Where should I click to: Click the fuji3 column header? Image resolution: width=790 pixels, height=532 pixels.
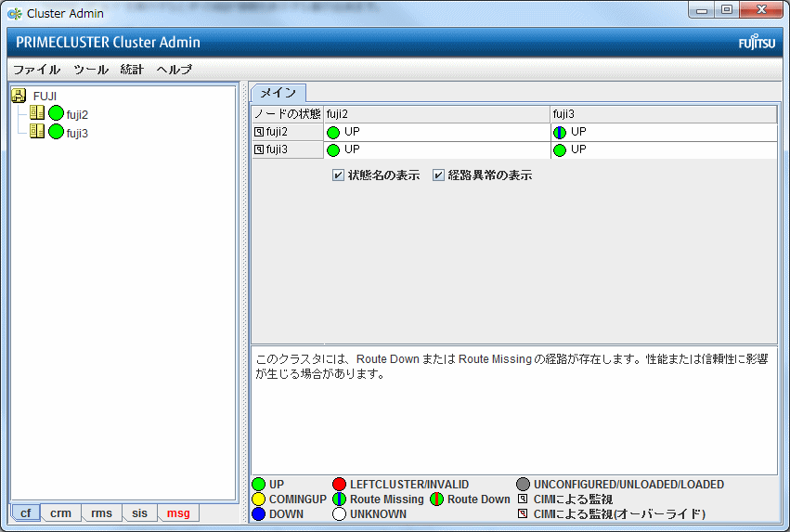coord(664,114)
